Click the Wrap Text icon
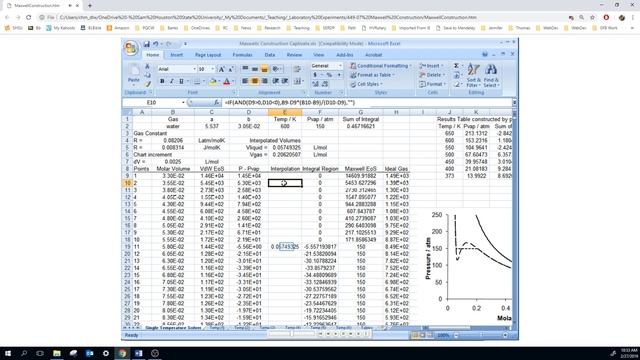 (x=297, y=69)
